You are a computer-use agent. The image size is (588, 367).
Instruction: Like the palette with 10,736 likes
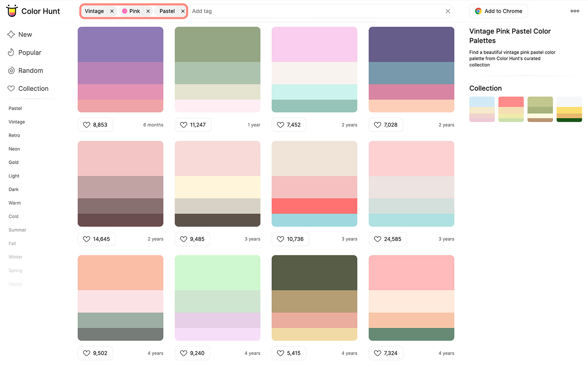click(x=290, y=239)
